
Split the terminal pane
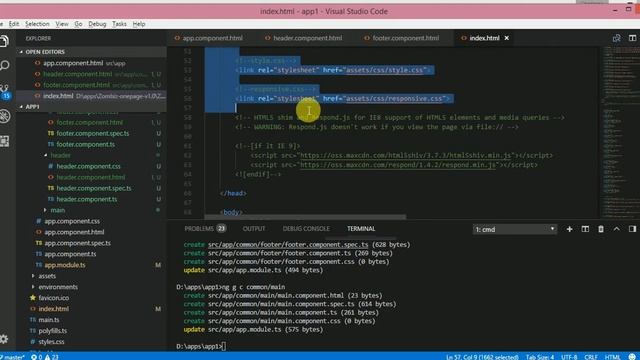coord(585,229)
